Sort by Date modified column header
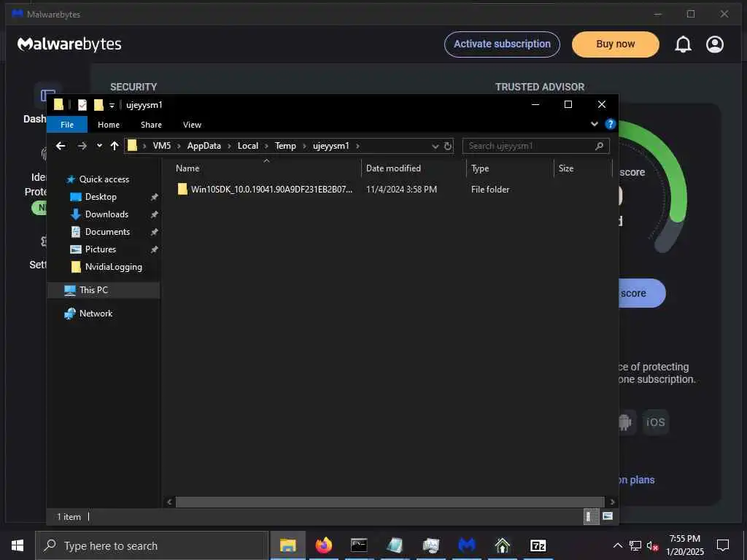747x560 pixels. (x=393, y=168)
